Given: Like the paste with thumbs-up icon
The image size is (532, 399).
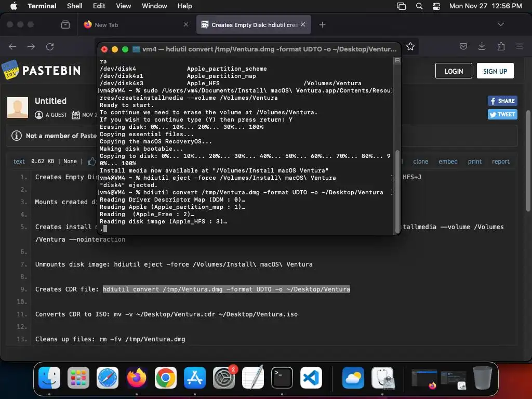Looking at the screenshot, I should [91, 161].
